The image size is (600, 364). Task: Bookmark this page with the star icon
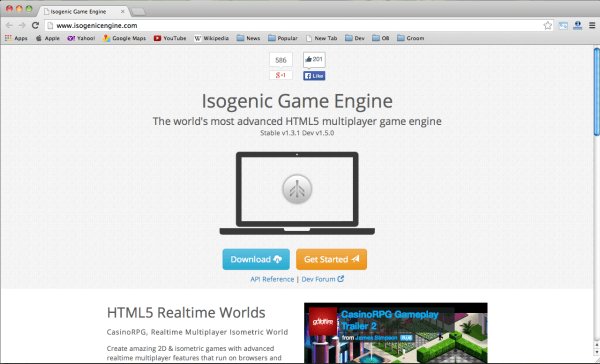(x=548, y=26)
